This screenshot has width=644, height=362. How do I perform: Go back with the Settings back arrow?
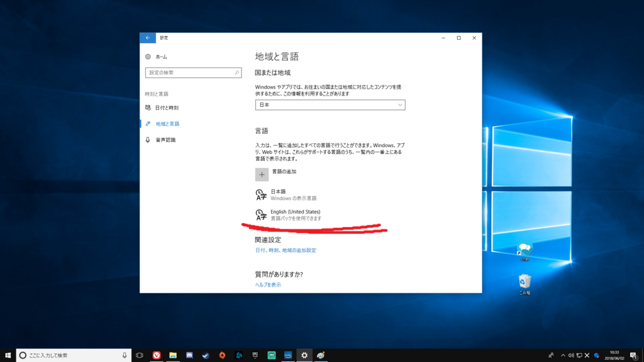point(148,38)
